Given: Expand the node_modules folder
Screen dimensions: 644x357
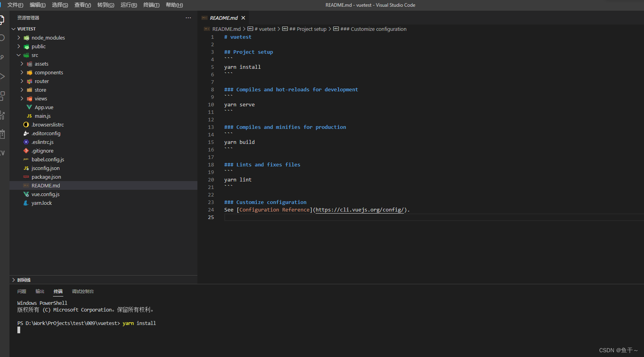Looking at the screenshot, I should click(19, 38).
